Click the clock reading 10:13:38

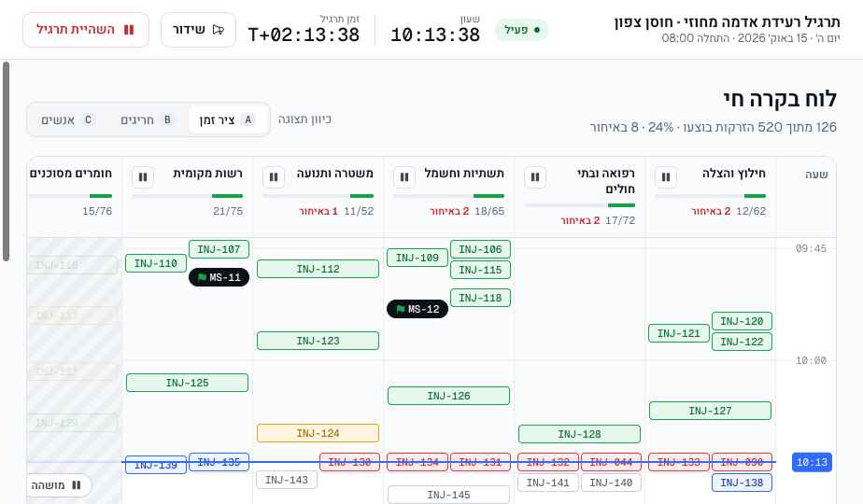435,35
